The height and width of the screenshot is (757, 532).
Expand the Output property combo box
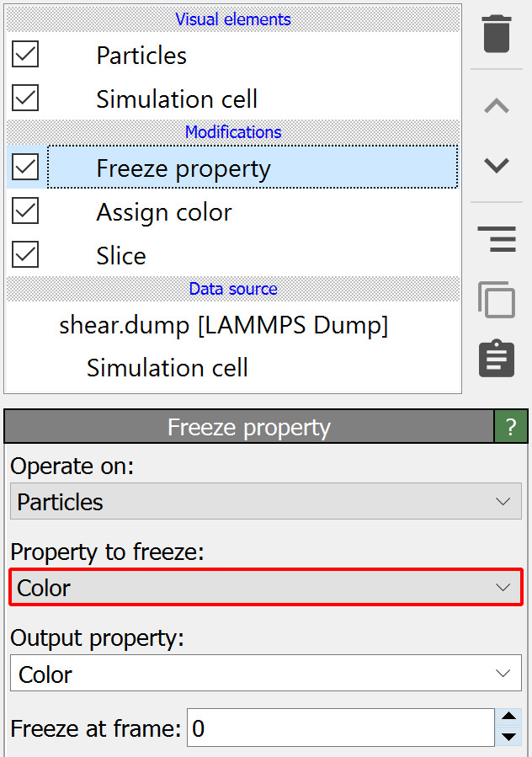pos(265,674)
